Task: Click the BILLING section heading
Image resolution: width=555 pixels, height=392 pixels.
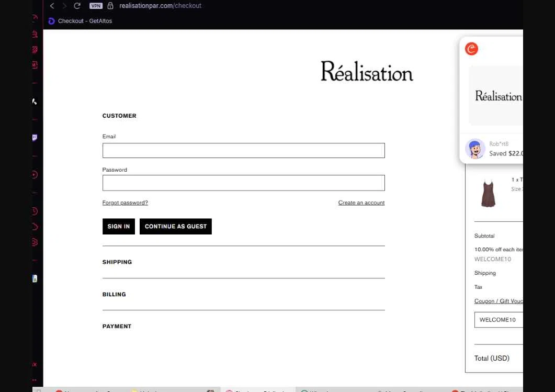Action: tap(114, 294)
